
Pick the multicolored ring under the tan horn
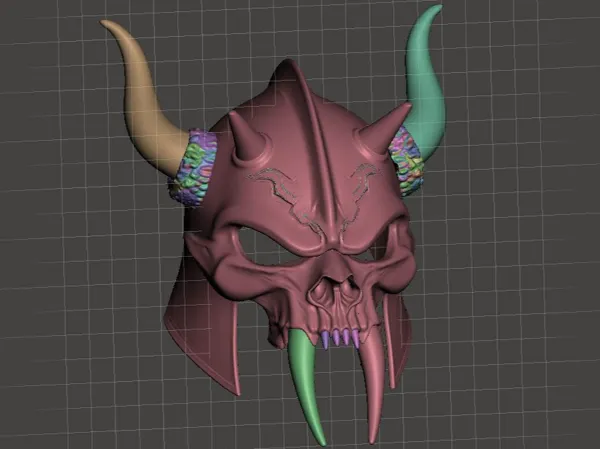tap(192, 168)
